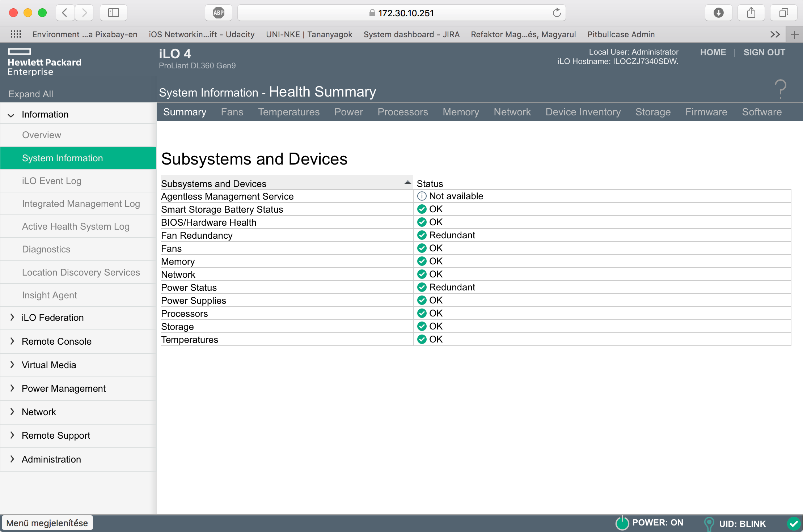Switch to the Temperatures tab
The height and width of the screenshot is (532, 803).
point(289,112)
